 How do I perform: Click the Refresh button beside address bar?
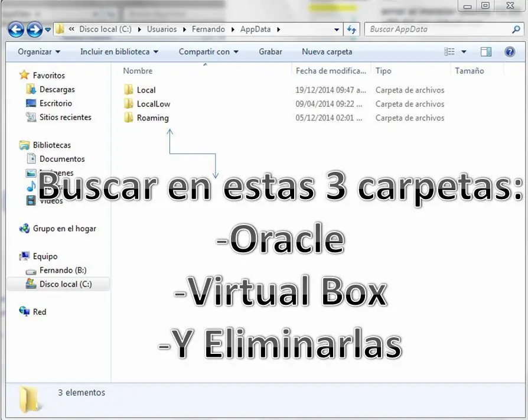coord(351,30)
